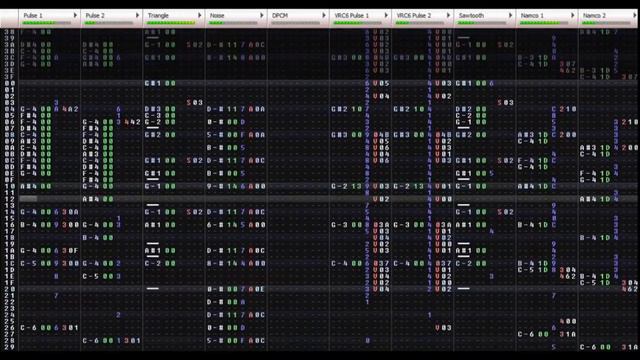The height and width of the screenshot is (360, 640).
Task: Select Triangle note C-2 on row 1C
Action: point(153,263)
